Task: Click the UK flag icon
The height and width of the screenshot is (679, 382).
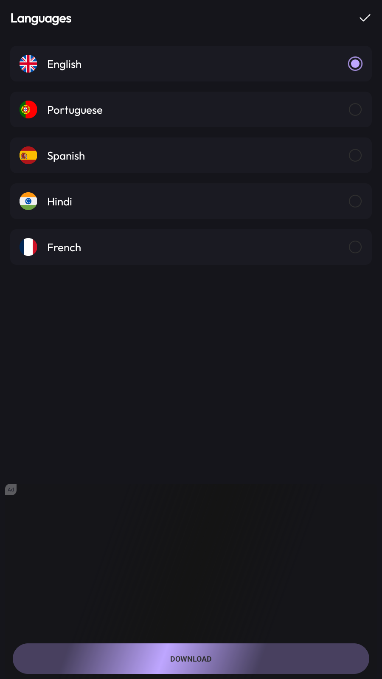Action: pos(28,64)
